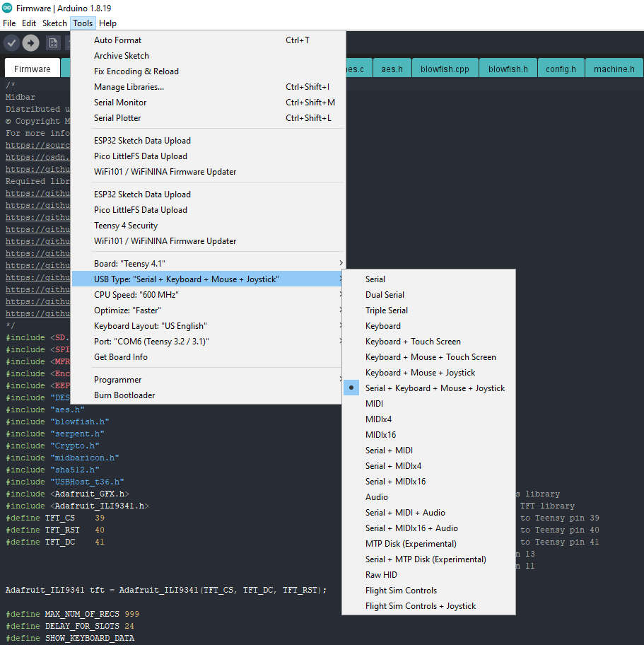
Task: Select Triple Serial USB type
Action: pyautogui.click(x=428, y=310)
